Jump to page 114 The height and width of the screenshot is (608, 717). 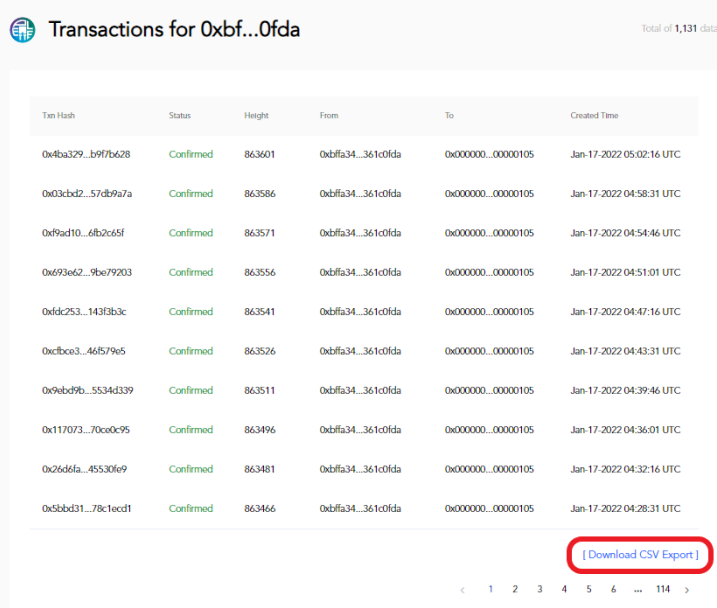click(x=662, y=590)
